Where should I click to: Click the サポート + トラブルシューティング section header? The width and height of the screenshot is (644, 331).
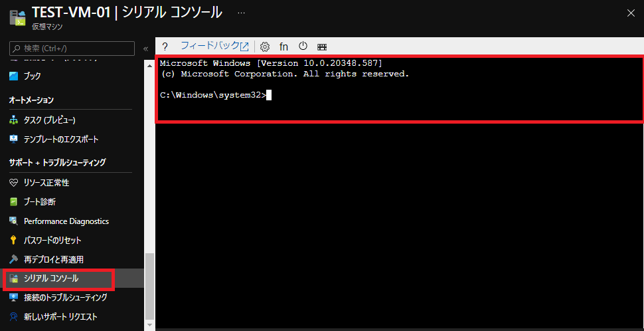57,162
